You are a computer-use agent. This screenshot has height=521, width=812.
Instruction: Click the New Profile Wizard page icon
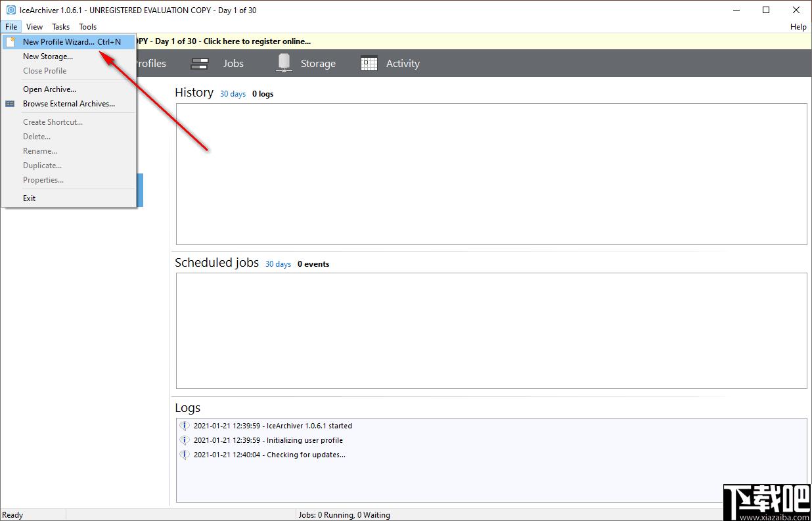pyautogui.click(x=10, y=41)
